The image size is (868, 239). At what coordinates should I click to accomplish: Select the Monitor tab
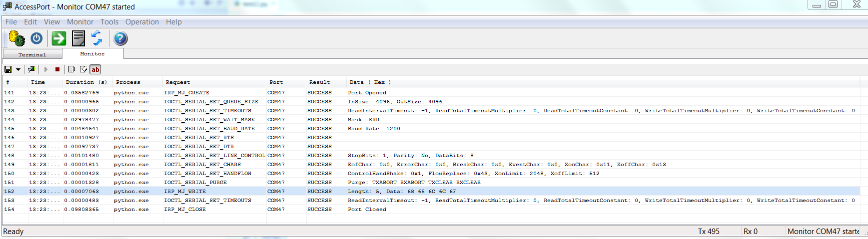pyautogui.click(x=92, y=53)
